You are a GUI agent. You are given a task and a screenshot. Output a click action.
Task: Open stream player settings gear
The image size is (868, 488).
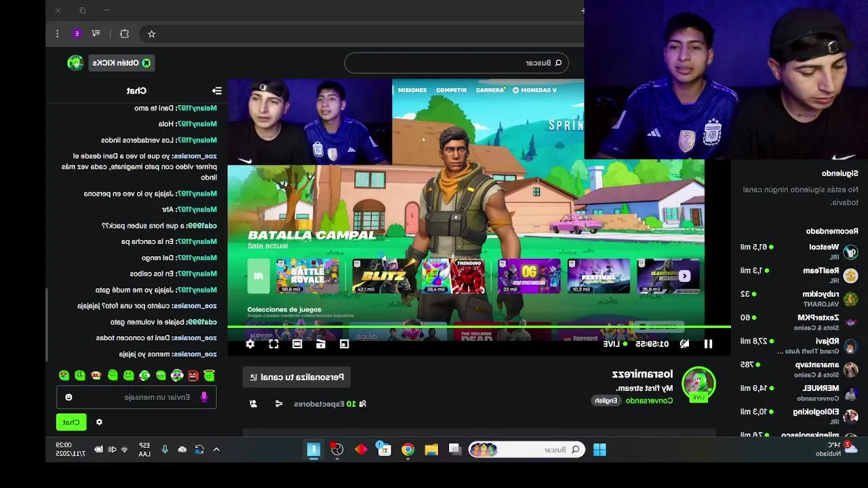point(250,344)
